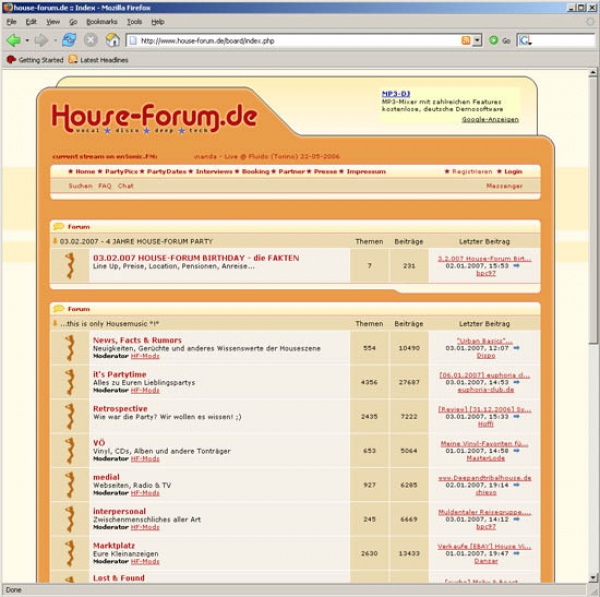Collapse the 4 JAHRE HOUSE-FORUM PARTY category
The width and height of the screenshot is (600, 597).
(55, 241)
